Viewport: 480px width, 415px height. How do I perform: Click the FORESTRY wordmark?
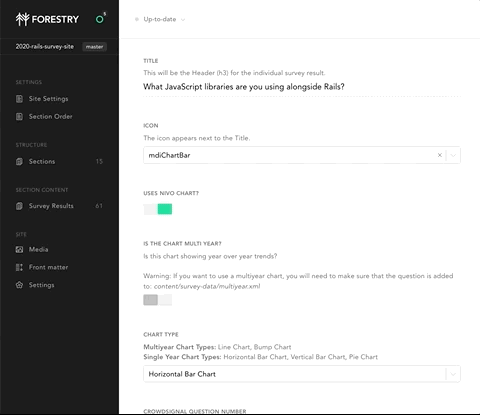point(55,19)
